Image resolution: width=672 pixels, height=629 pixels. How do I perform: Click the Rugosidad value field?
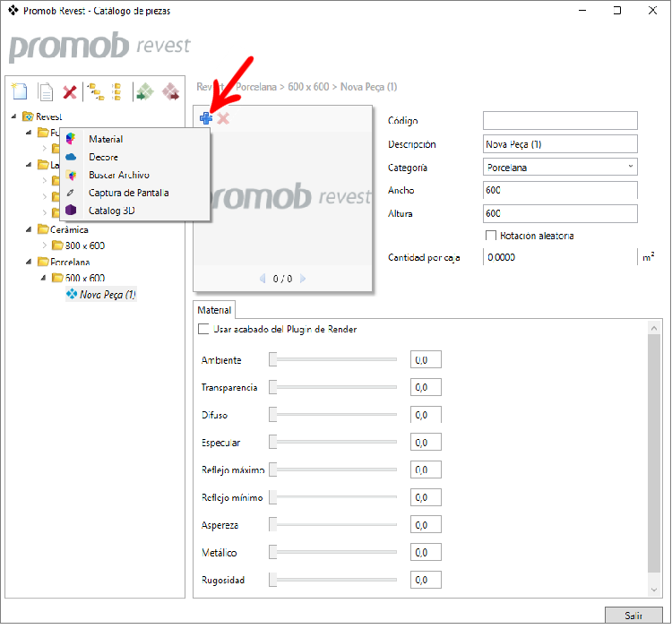426,580
